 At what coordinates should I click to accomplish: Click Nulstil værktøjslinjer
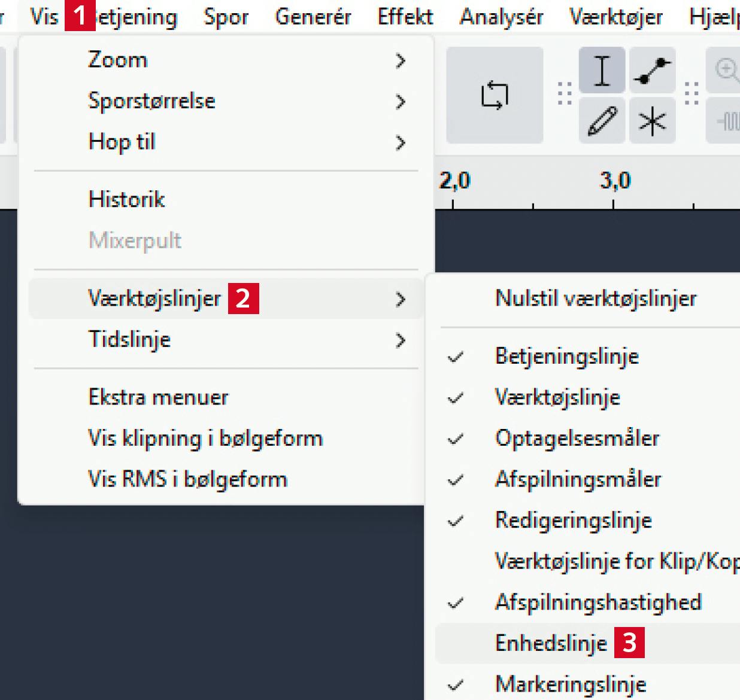[x=596, y=299]
